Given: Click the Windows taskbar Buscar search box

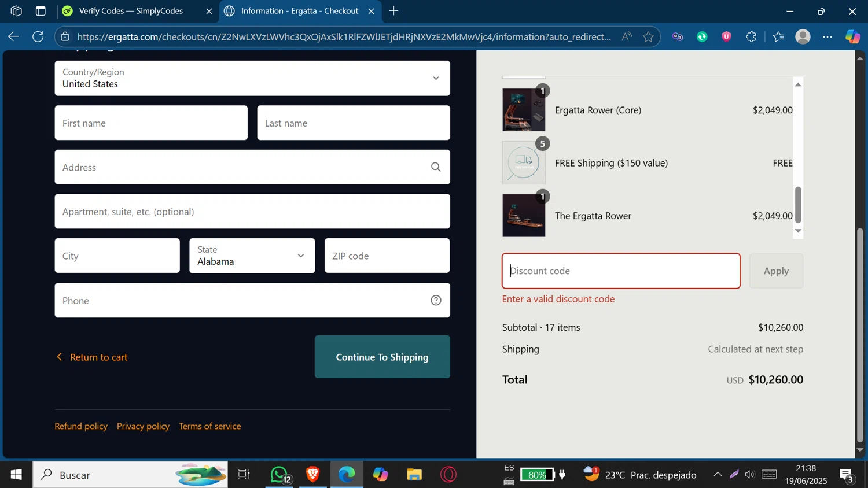Looking at the screenshot, I should [130, 475].
